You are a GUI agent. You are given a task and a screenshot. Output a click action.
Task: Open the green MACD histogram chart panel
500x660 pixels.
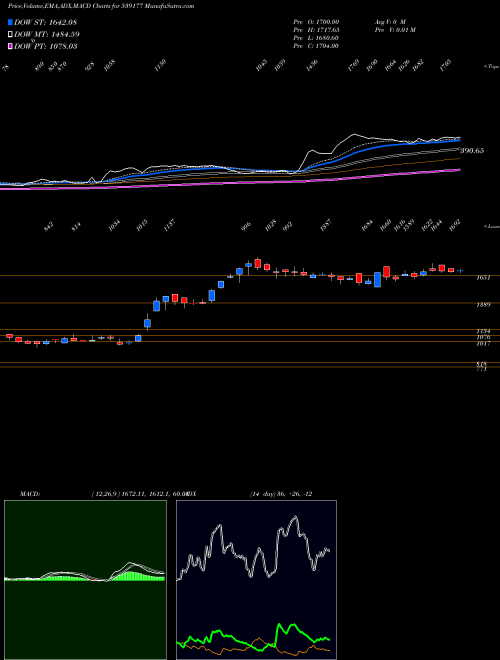click(85, 580)
